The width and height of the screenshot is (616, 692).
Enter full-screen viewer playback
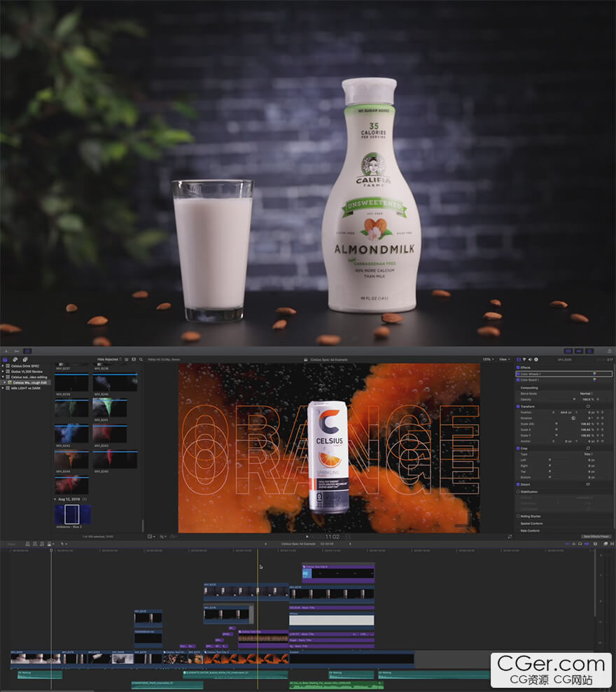click(510, 537)
